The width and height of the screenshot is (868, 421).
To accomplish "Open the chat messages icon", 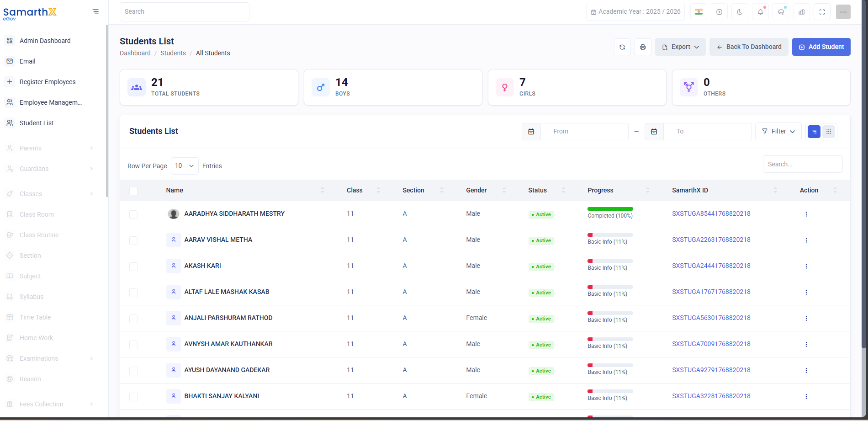I will coord(781,12).
